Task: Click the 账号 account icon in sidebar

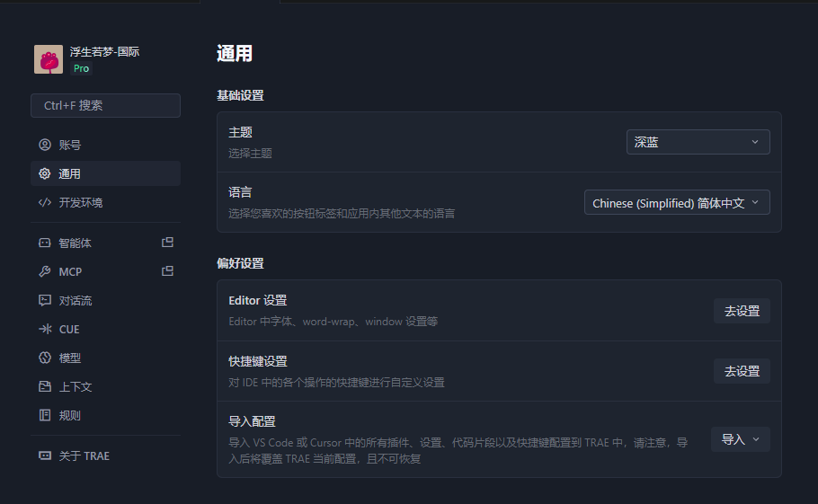Action: pos(45,145)
